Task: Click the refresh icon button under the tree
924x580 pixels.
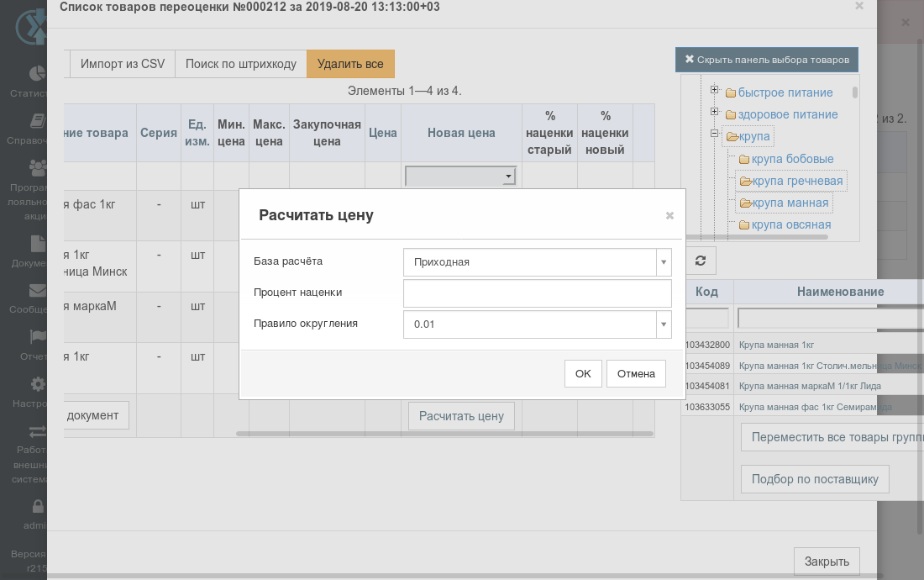Action: 700,261
